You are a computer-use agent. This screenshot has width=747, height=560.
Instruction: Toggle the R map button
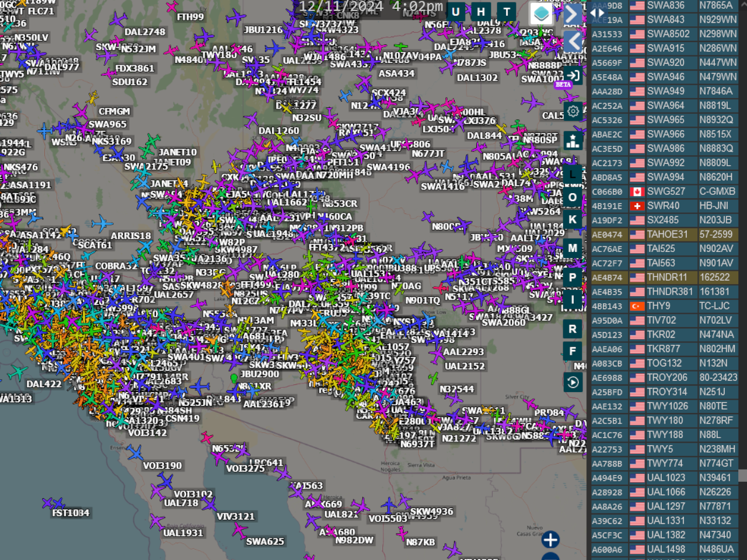tap(573, 329)
